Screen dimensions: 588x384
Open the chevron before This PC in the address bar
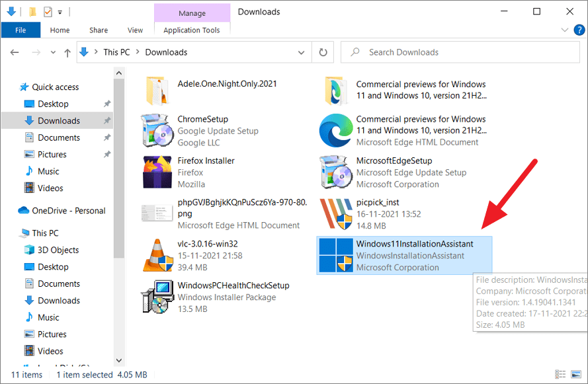coord(96,52)
